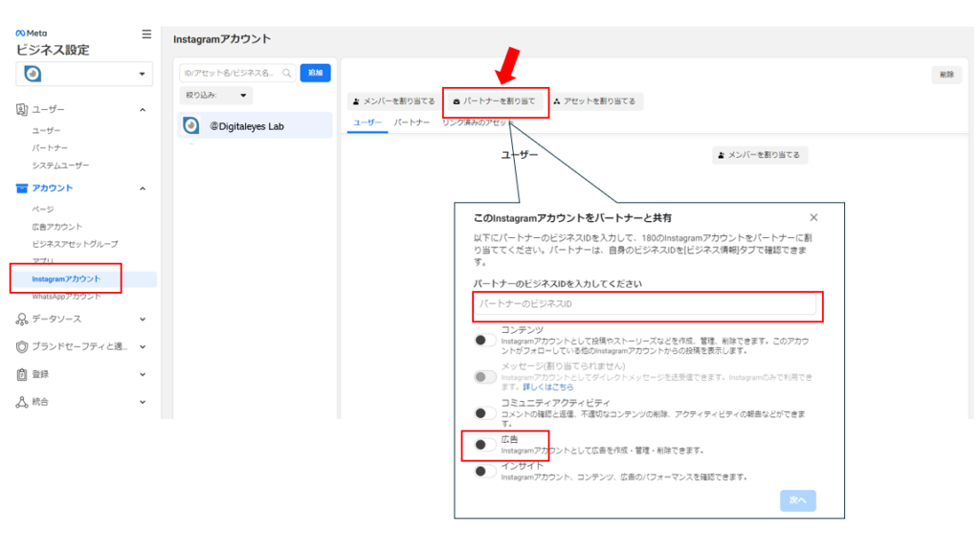Toggle the コミュニティアクティビティ switch
Screen dimensions: 980x553
pos(484,413)
